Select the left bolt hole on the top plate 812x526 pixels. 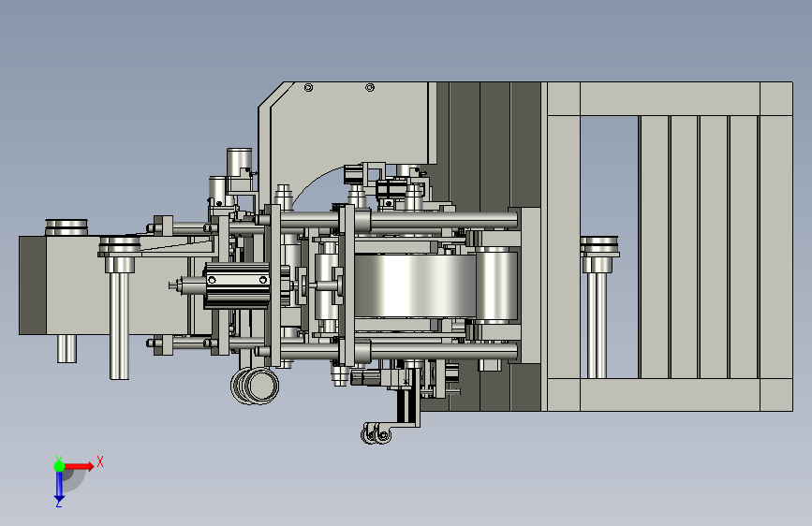(308, 87)
